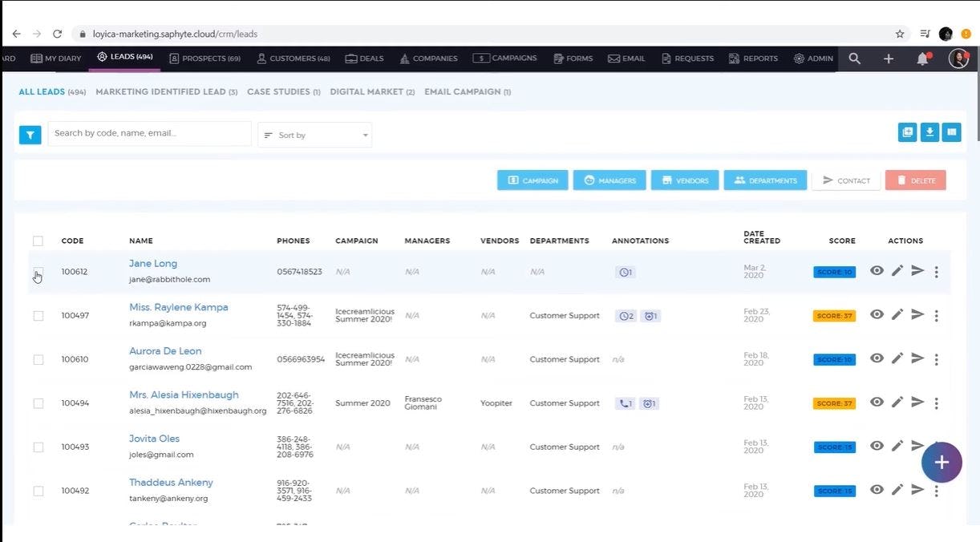
Task: Open the filter funnel button
Action: [x=30, y=135]
